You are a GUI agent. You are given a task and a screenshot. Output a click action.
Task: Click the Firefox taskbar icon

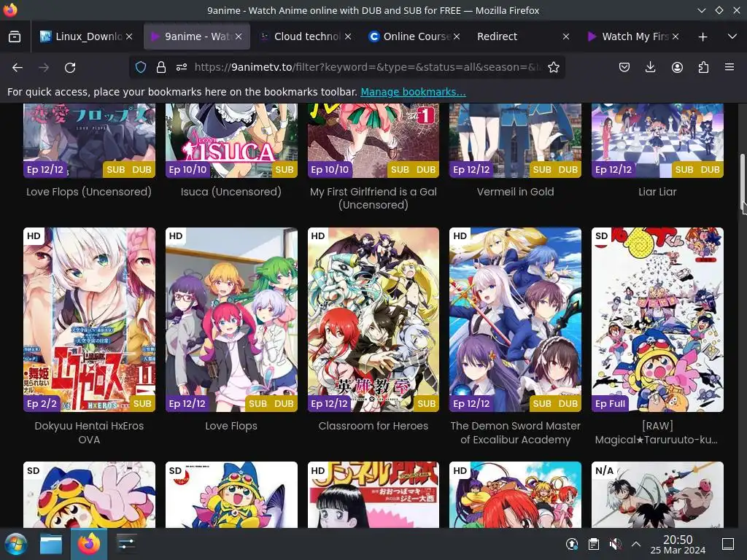(89, 544)
